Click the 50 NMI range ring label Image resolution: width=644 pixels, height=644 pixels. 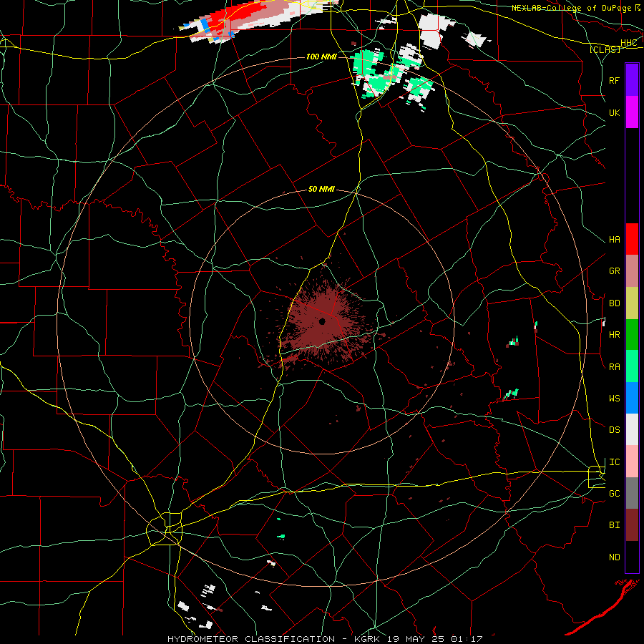click(x=321, y=190)
